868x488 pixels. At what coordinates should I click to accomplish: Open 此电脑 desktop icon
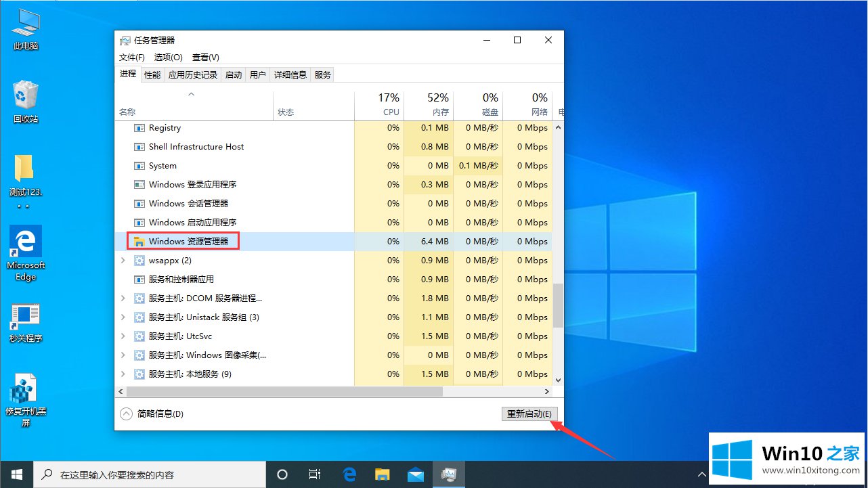pyautogui.click(x=26, y=30)
